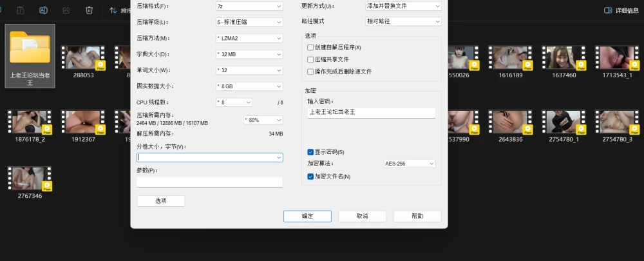Select the 上老王论坛当老王 folder icon
Viewport: 644px width, 261px height.
tap(30, 55)
